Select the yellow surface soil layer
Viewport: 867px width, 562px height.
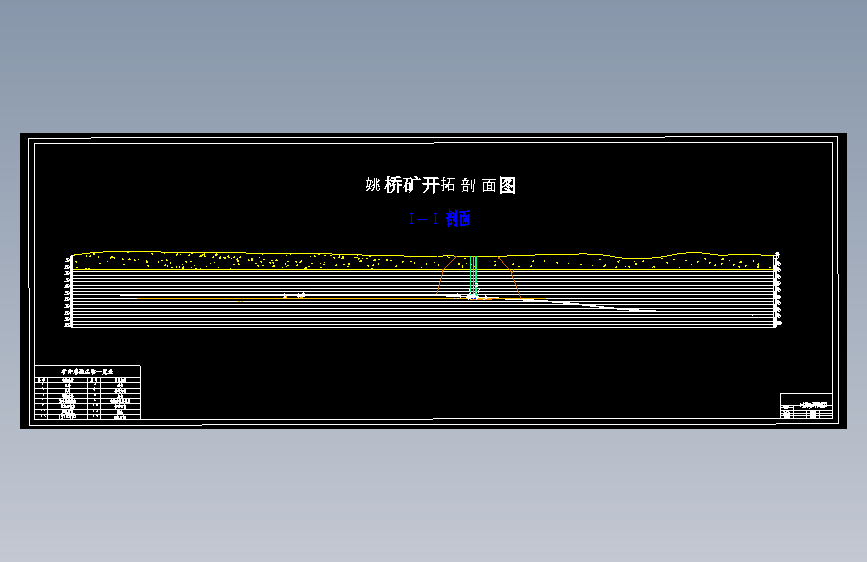point(424,261)
